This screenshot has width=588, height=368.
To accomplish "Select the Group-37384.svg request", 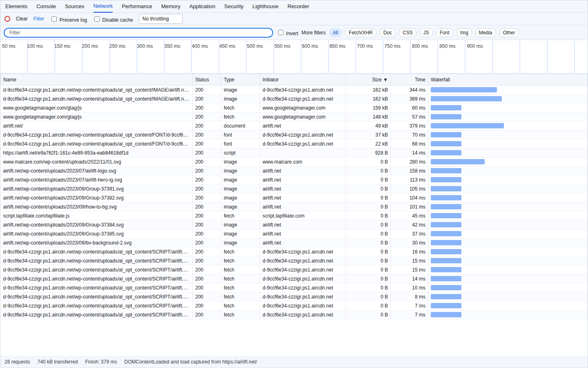I will pos(294,225).
